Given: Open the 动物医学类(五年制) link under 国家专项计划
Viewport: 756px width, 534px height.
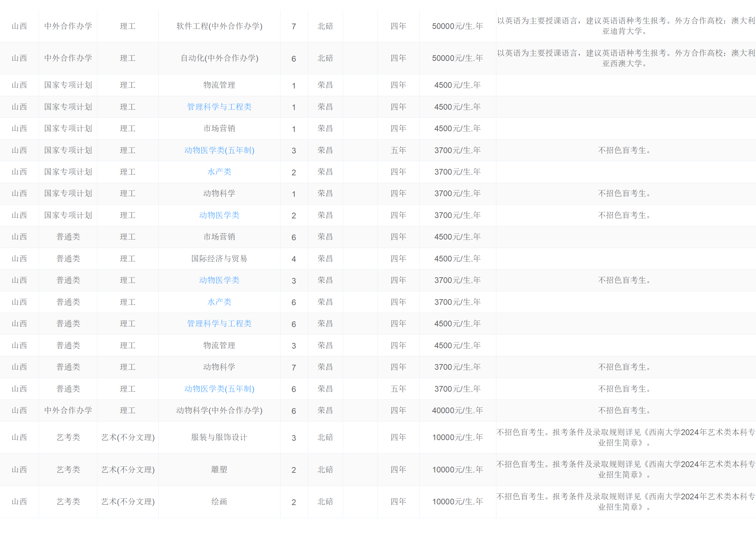Looking at the screenshot, I should pyautogui.click(x=219, y=150).
